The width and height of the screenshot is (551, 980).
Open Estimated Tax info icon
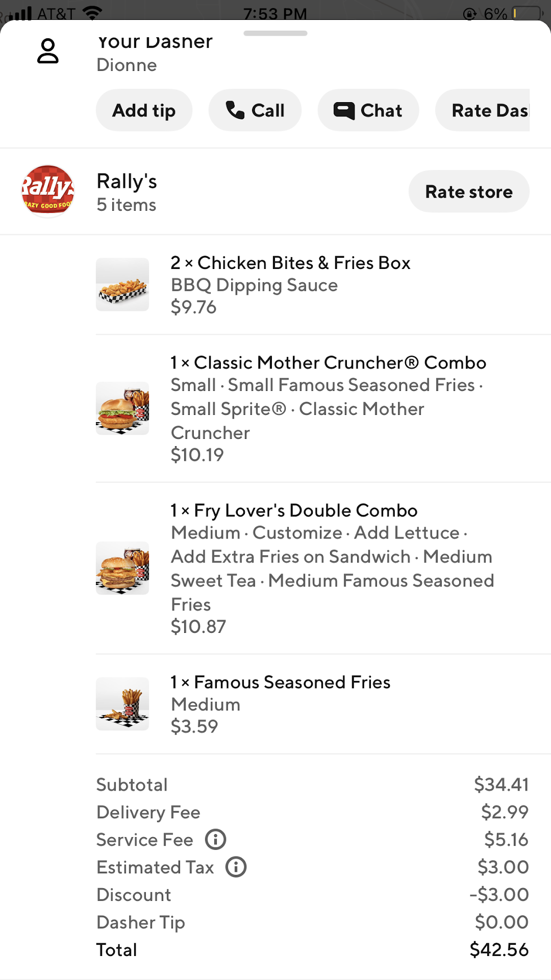pos(236,867)
